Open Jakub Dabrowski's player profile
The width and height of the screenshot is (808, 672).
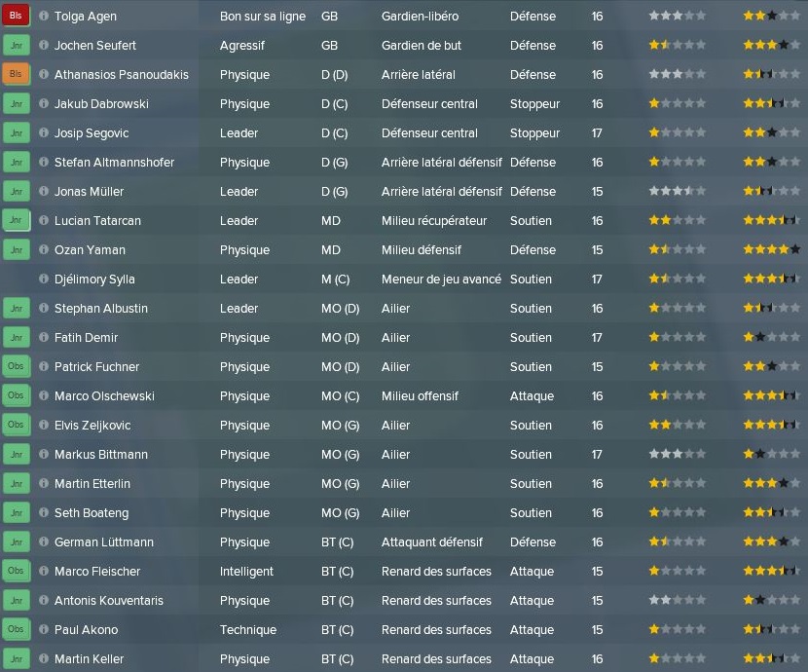coord(101,103)
